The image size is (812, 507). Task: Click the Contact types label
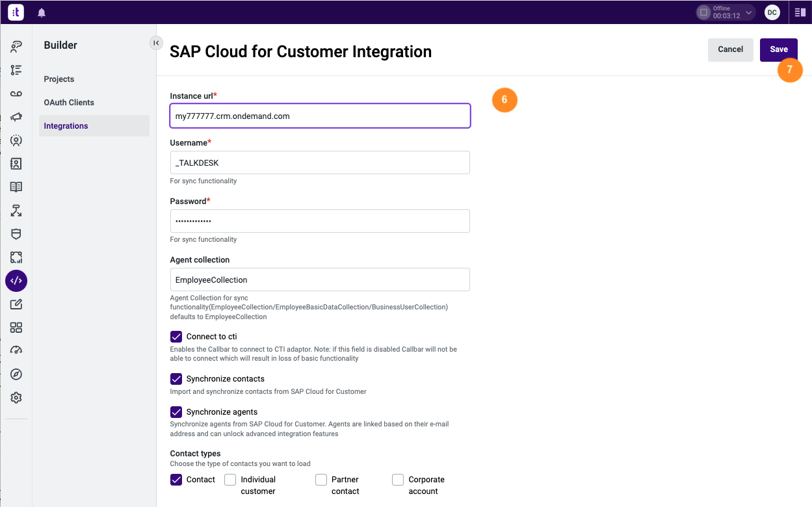click(195, 454)
